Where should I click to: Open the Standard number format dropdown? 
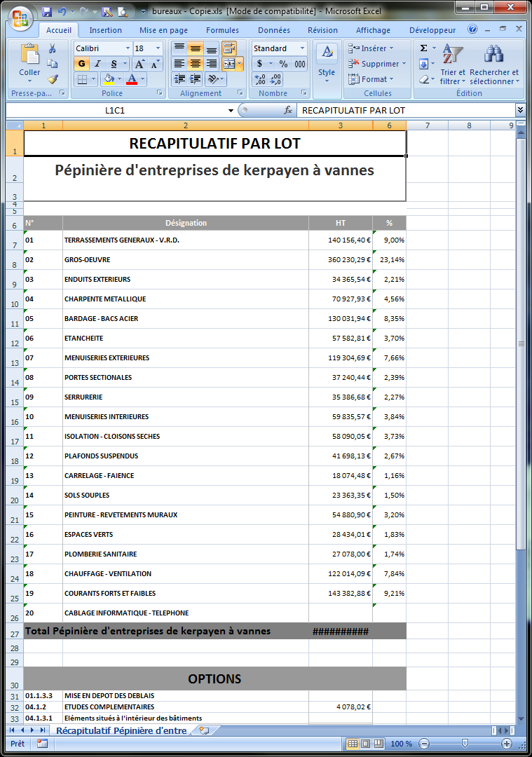pos(303,48)
